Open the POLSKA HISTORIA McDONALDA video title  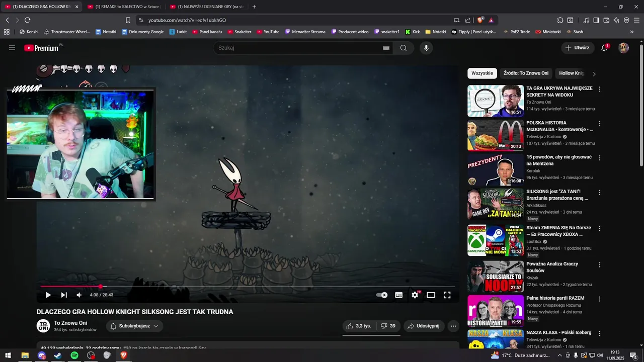click(x=559, y=126)
